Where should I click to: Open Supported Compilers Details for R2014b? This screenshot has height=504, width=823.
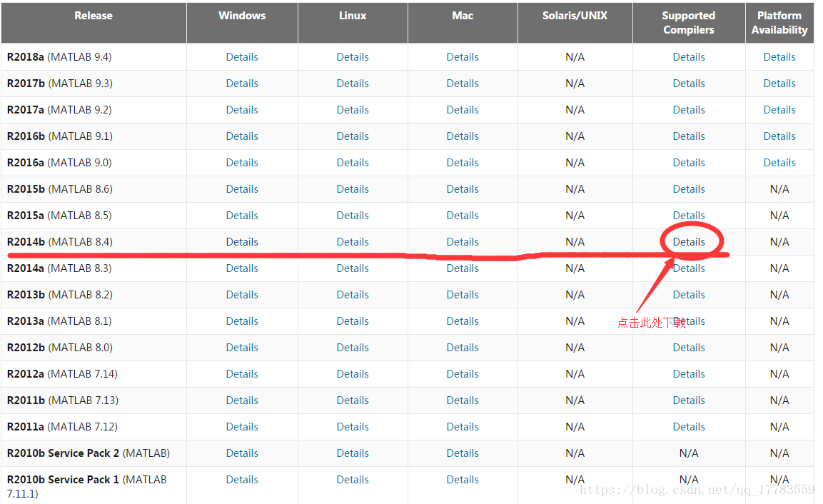pos(689,242)
